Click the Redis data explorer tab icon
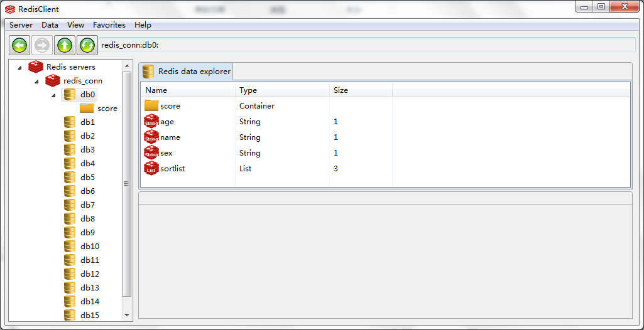Viewport: 644px width, 330px height. [148, 72]
